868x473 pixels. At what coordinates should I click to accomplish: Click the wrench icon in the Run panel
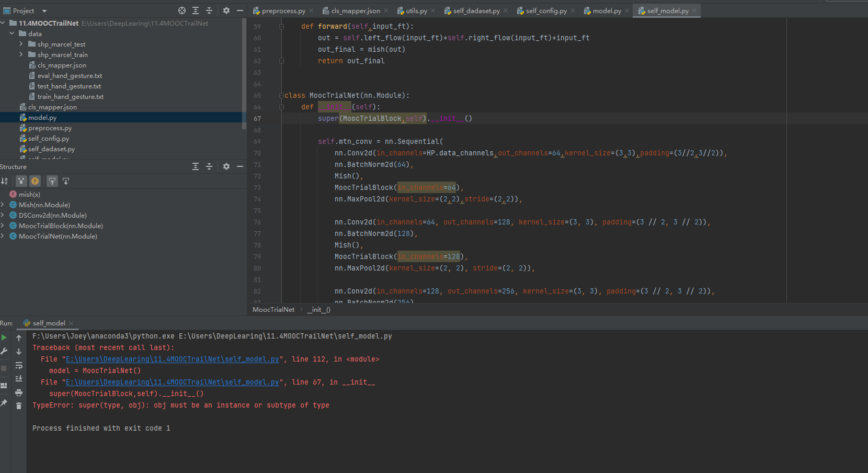click(4, 351)
